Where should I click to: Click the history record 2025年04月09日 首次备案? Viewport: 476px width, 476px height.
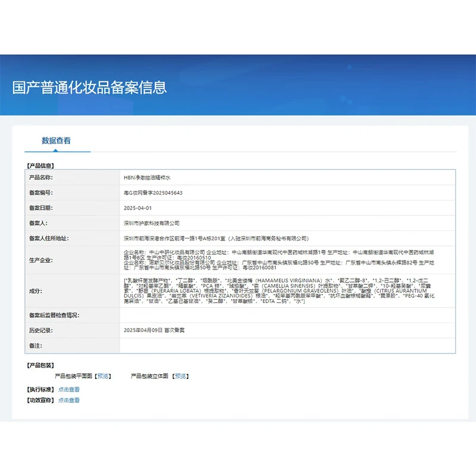click(154, 330)
